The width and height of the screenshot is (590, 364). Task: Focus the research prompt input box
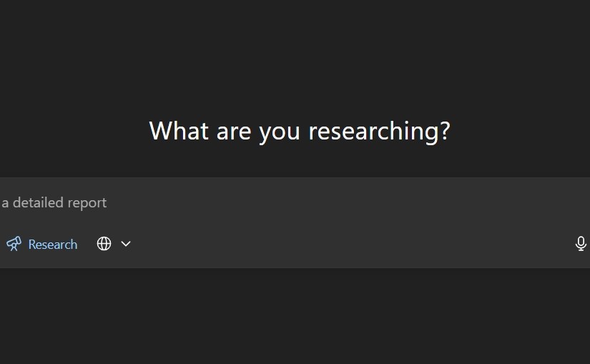(x=286, y=203)
